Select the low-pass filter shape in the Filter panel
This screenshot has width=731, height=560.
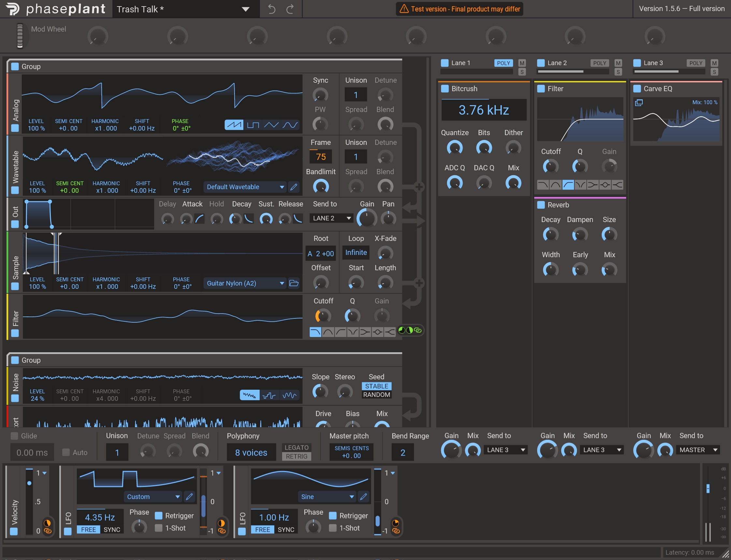point(543,184)
